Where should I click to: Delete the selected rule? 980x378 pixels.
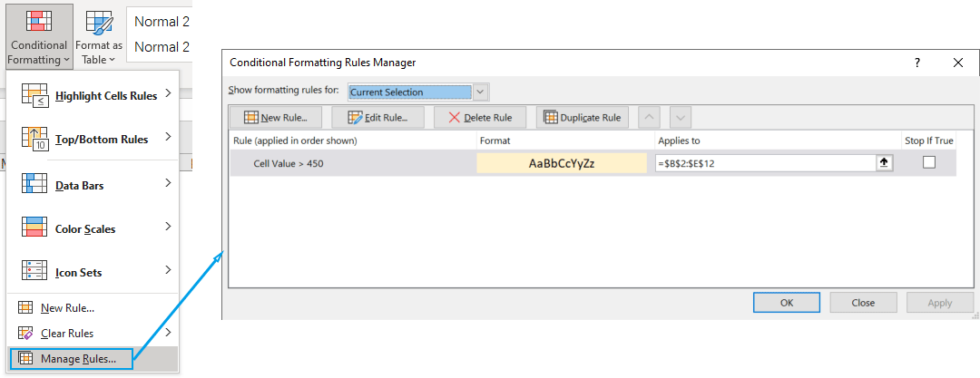[480, 118]
